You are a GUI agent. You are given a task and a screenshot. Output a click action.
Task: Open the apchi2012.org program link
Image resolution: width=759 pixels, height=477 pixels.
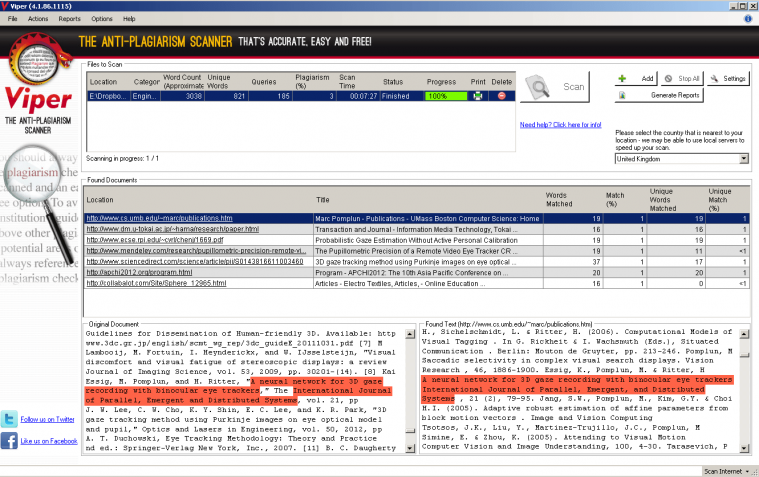coord(139,272)
